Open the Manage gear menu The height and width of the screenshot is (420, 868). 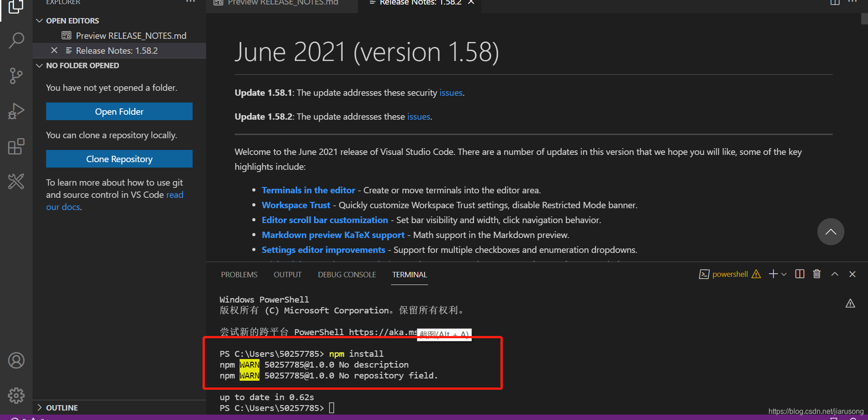(x=16, y=396)
